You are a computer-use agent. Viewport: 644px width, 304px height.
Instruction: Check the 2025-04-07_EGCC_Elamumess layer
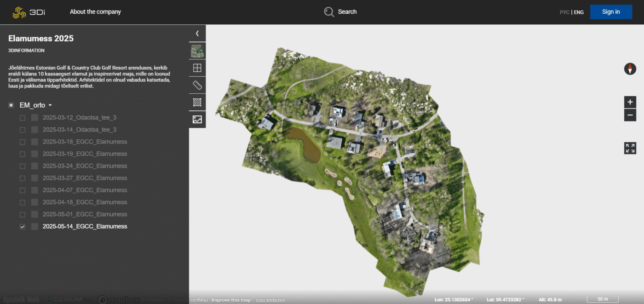pyautogui.click(x=23, y=190)
